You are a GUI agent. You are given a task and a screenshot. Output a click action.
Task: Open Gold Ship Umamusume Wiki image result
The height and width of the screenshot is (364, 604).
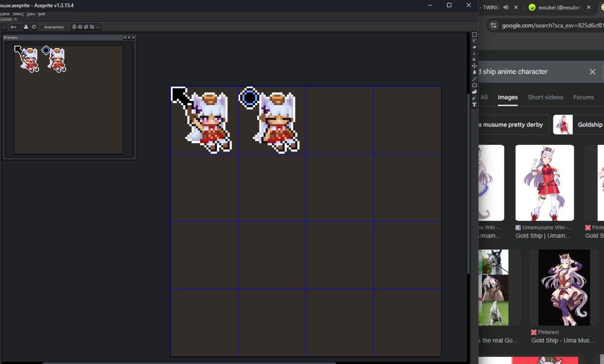(545, 183)
